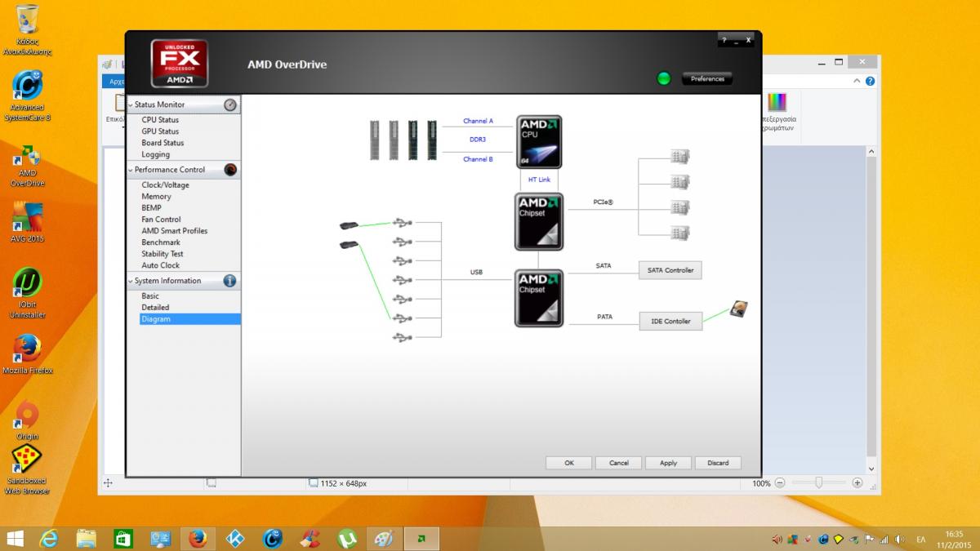This screenshot has height=551, width=980.
Task: Open the AVG 2015 desktop icon
Action: pyautogui.click(x=28, y=222)
